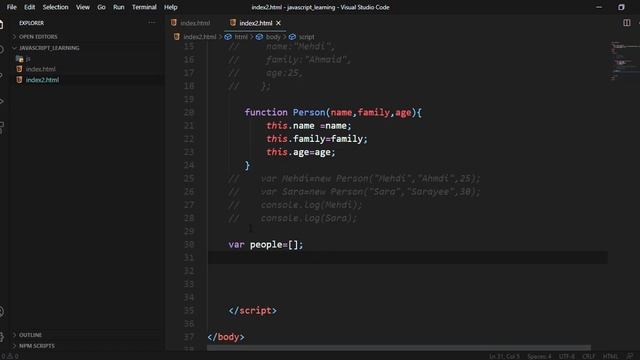Click the horizontal editor scrollbar
The height and width of the screenshot is (360, 640).
pyautogui.click(x=398, y=348)
